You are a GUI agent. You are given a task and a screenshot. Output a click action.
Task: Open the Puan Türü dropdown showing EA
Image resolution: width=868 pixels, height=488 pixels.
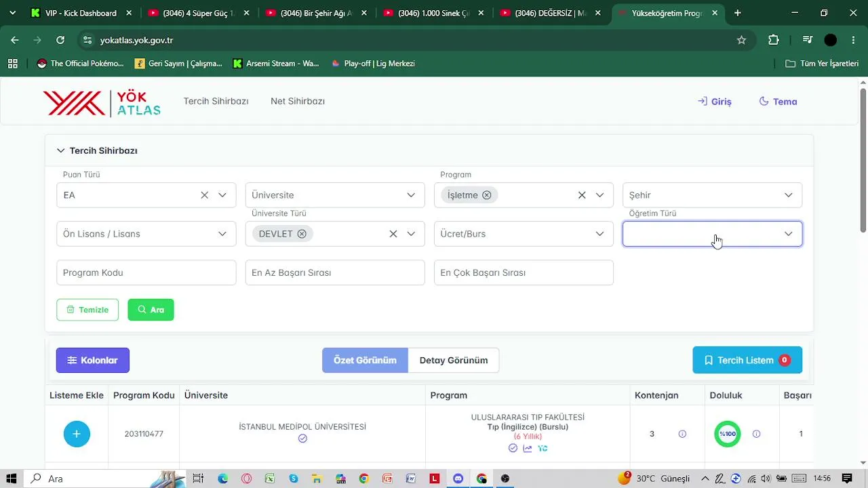146,195
